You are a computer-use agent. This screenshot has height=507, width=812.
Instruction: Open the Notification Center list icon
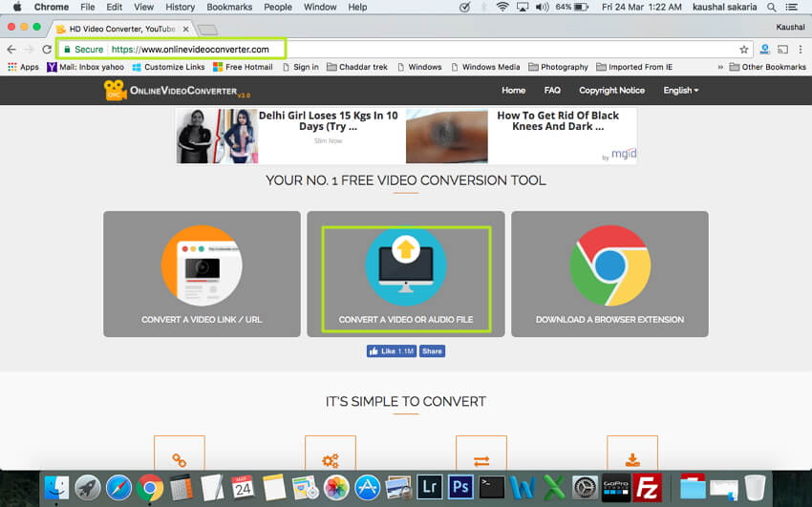(791, 7)
